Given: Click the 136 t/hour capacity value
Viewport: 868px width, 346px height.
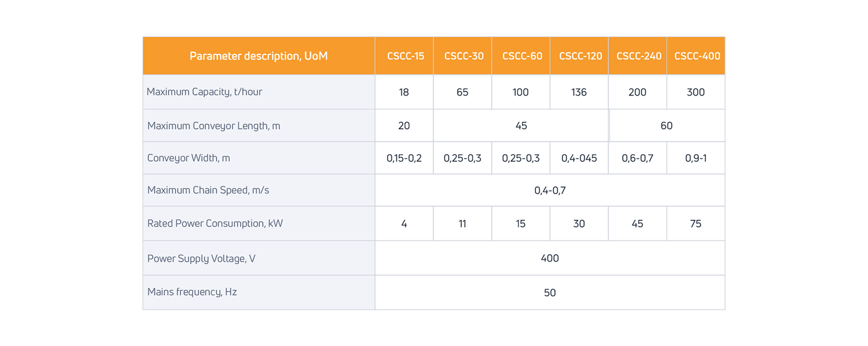Looking at the screenshot, I should click(x=579, y=92).
